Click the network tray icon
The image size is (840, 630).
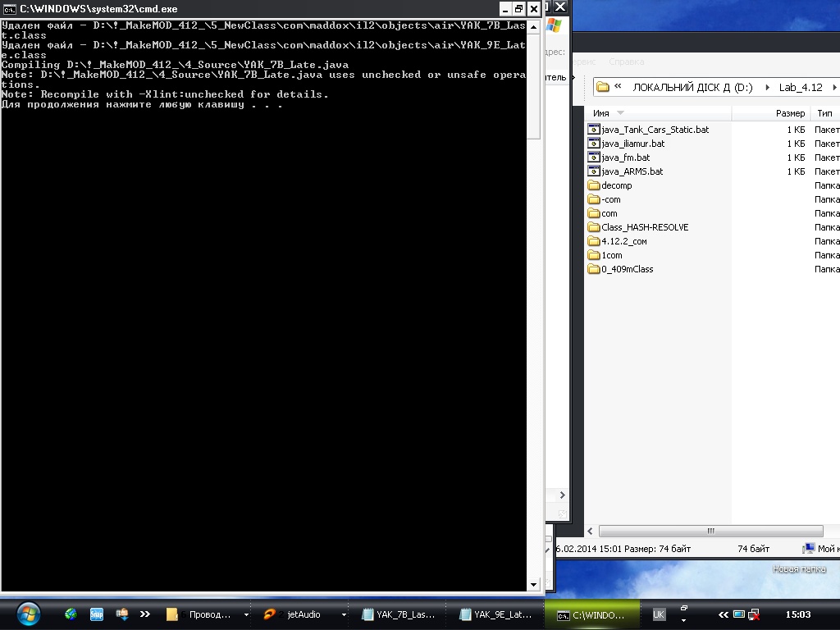click(739, 614)
